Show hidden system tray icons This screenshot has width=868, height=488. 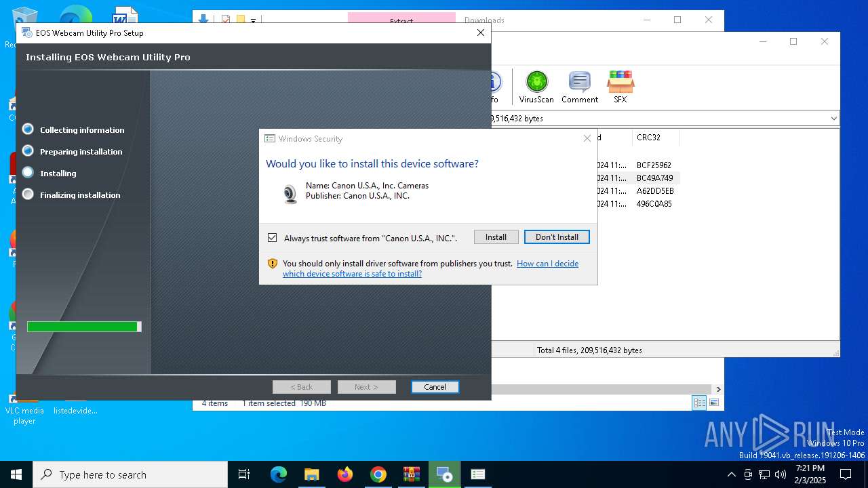731,474
